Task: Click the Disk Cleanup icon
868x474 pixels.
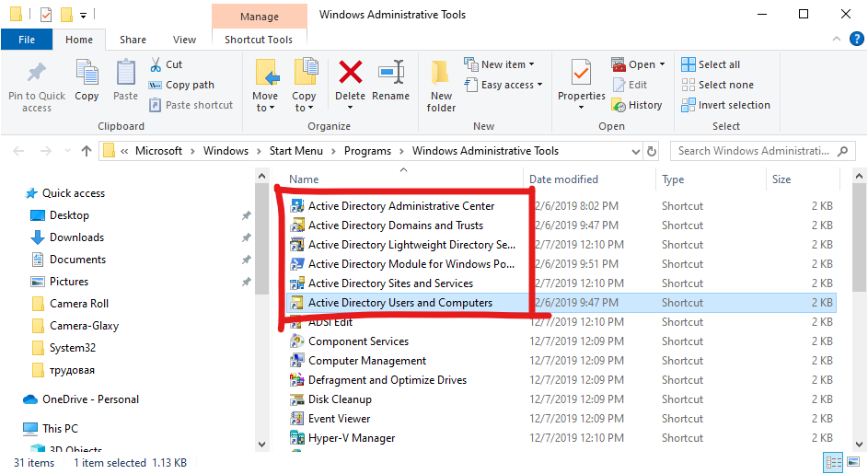Action: pos(297,399)
